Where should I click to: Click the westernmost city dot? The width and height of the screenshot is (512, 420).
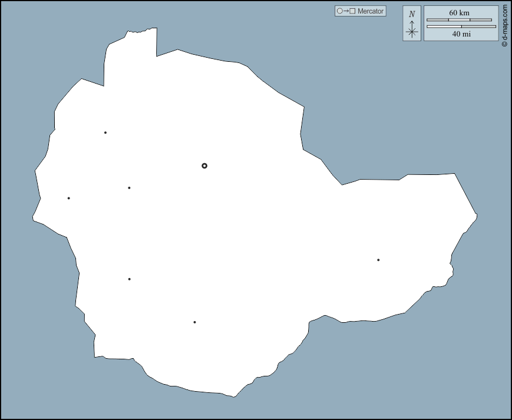click(x=69, y=198)
